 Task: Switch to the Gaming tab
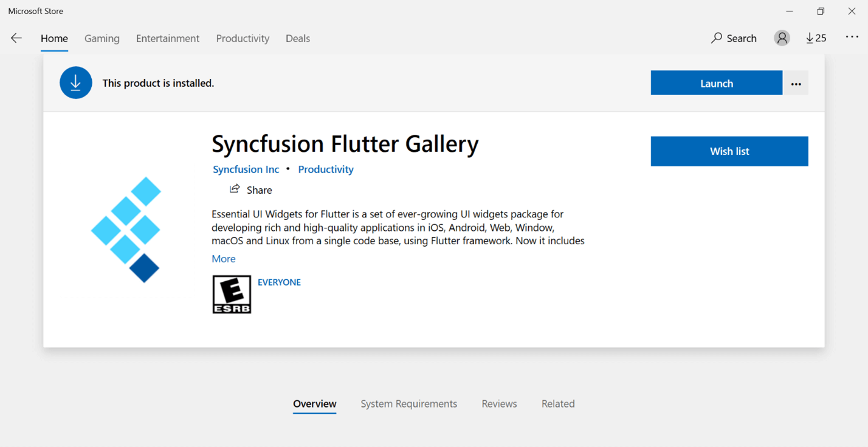click(102, 38)
